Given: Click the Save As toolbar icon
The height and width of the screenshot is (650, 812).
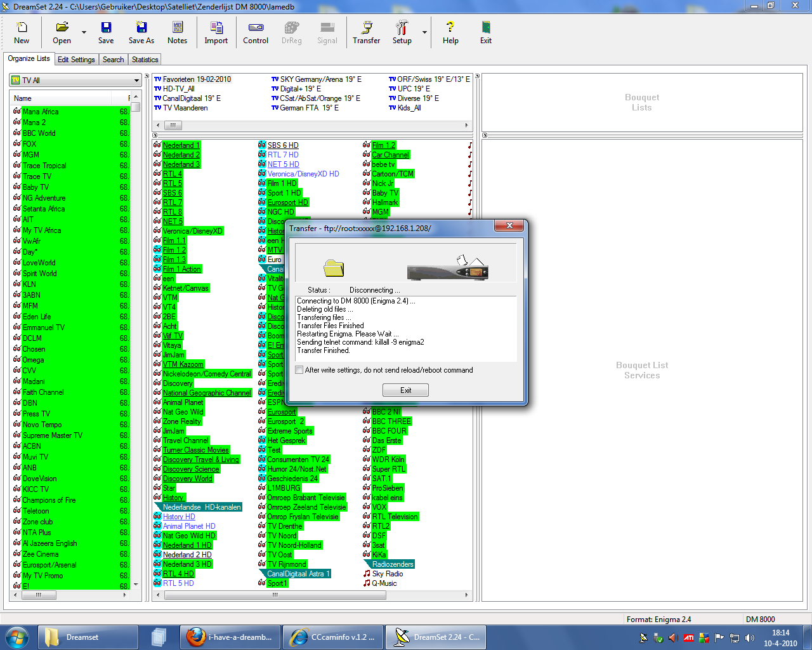Looking at the screenshot, I should (x=141, y=32).
